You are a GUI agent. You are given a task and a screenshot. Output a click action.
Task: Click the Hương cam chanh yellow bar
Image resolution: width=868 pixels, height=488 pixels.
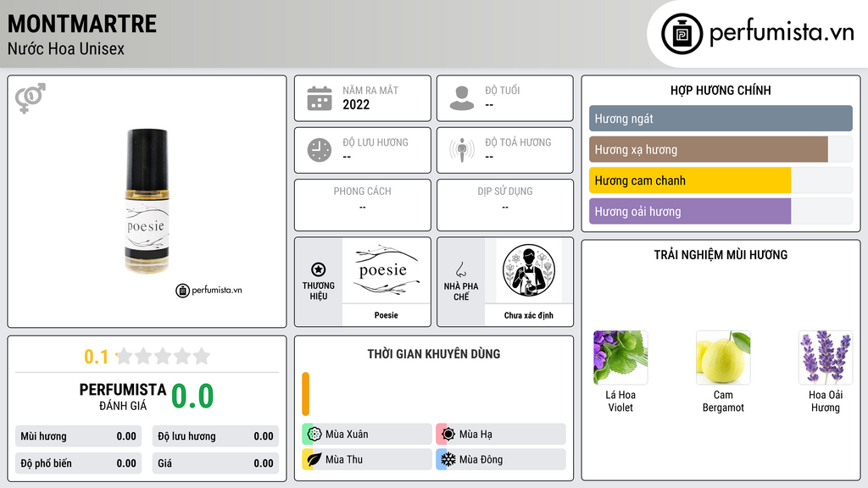coord(690,180)
